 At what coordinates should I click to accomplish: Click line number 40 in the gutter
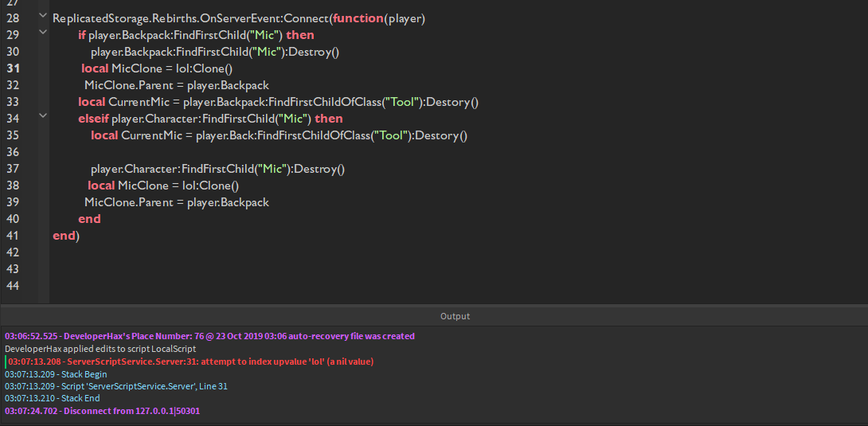tap(13, 219)
